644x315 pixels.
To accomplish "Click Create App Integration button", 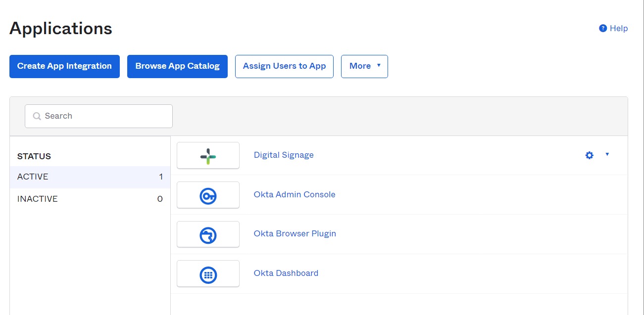I will pos(64,66).
